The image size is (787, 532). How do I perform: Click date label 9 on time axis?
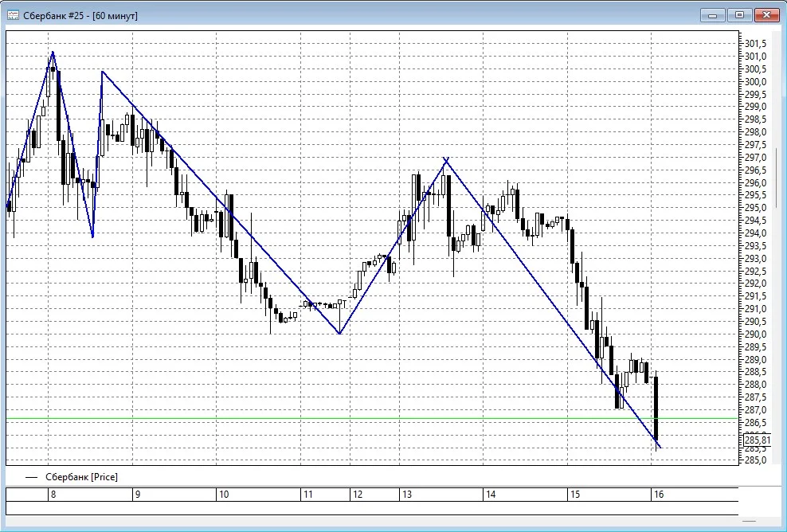tap(138, 495)
